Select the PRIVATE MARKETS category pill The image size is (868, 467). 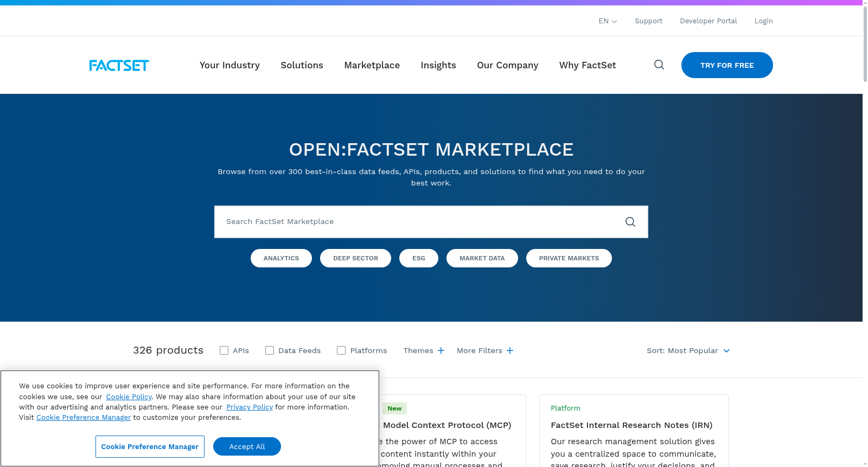pyautogui.click(x=569, y=258)
